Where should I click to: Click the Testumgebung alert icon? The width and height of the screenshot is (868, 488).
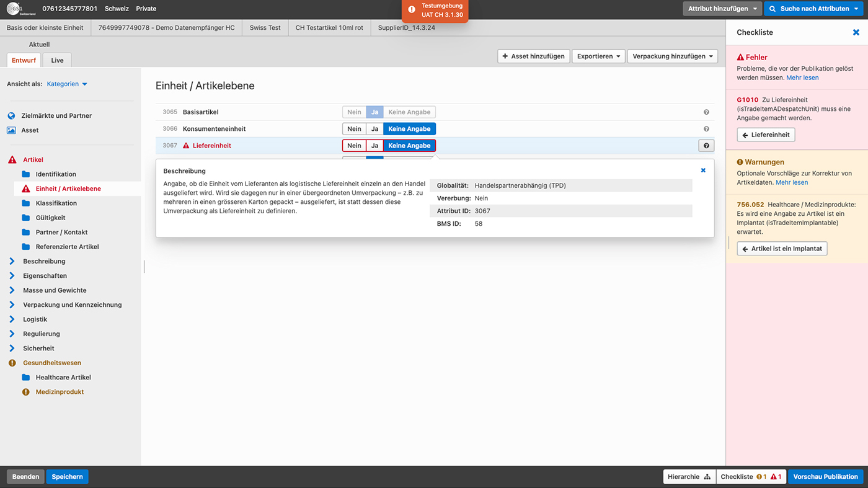[412, 9]
